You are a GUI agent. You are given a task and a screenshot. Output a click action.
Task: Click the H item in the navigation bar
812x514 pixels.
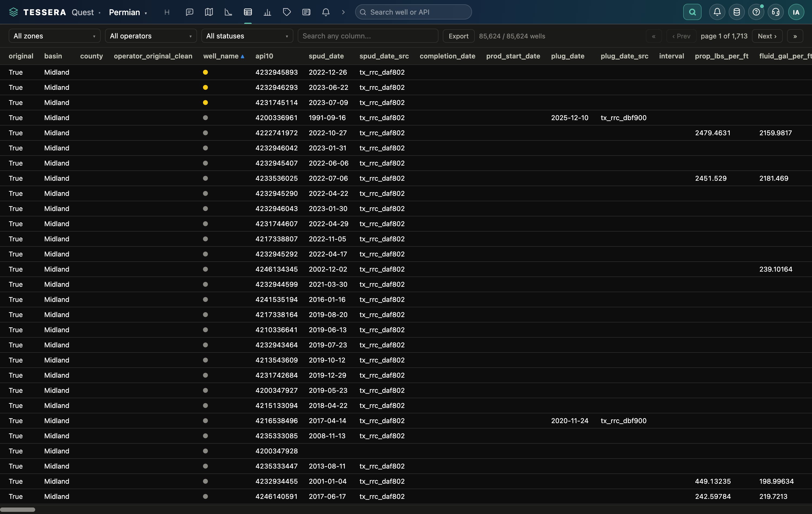[167, 12]
